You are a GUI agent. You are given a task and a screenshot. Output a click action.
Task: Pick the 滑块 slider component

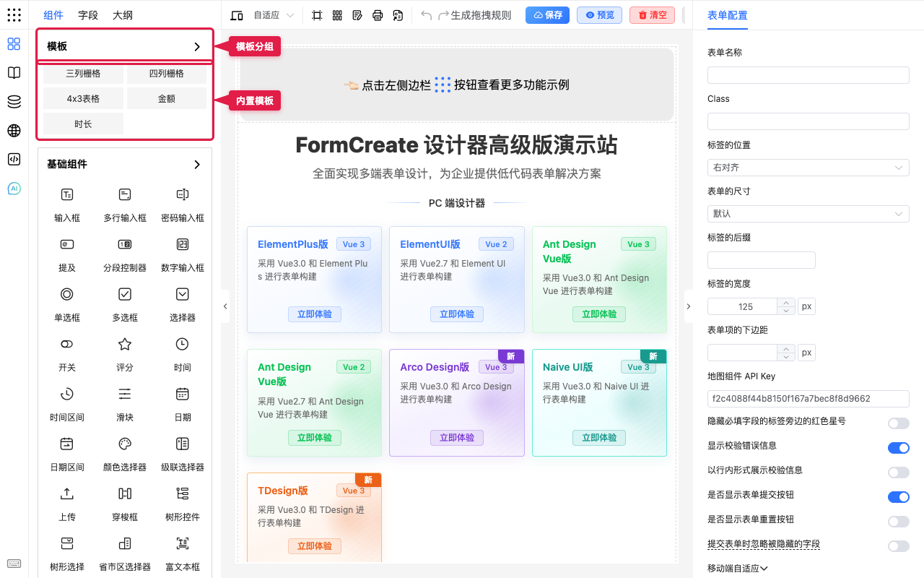(125, 404)
